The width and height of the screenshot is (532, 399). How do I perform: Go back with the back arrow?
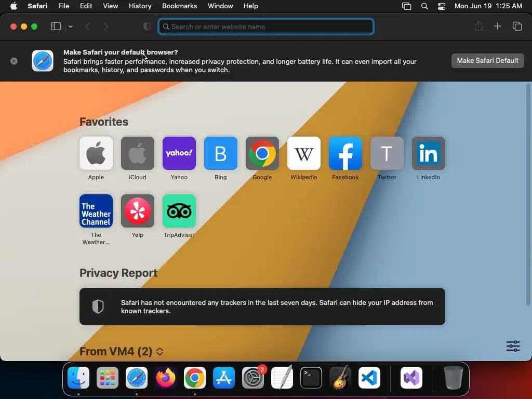87,26
